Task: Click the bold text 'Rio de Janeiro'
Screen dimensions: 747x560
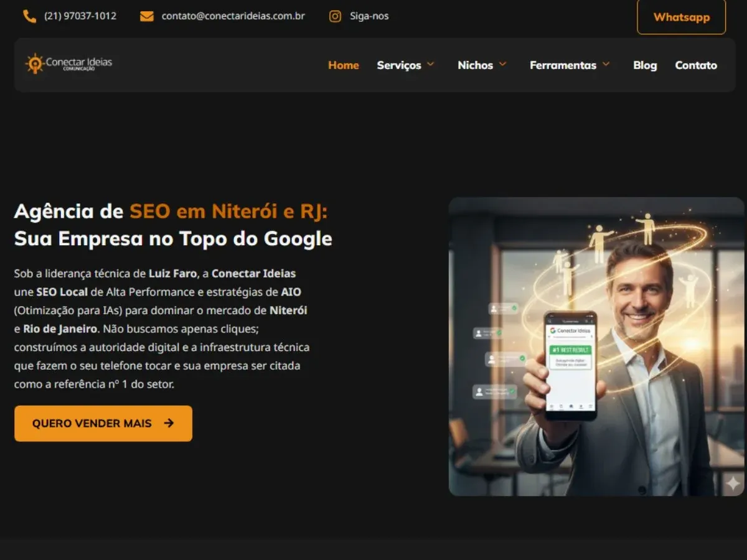Action: (x=60, y=329)
